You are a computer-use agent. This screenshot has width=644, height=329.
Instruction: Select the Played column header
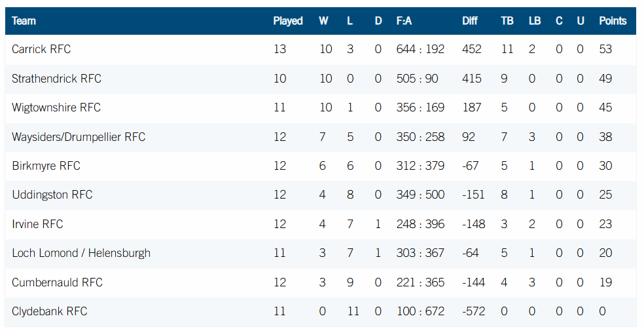pos(288,21)
